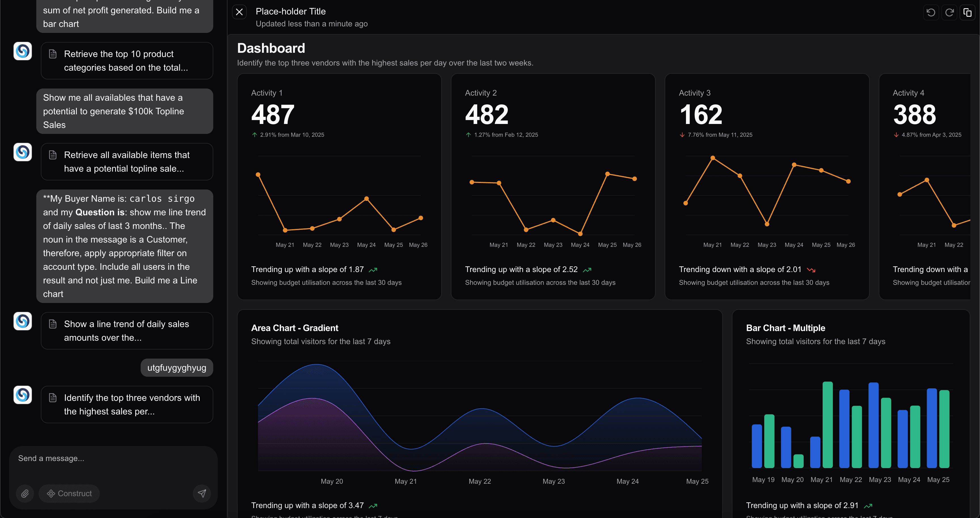Click 'Trending down with a slope of 2.01' text

click(x=740, y=269)
